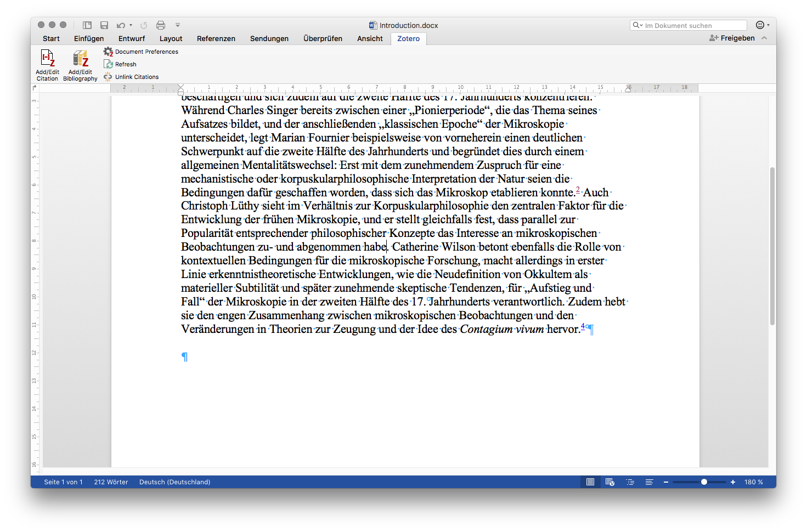Click the tab stop selector at ruler corner

(35, 88)
